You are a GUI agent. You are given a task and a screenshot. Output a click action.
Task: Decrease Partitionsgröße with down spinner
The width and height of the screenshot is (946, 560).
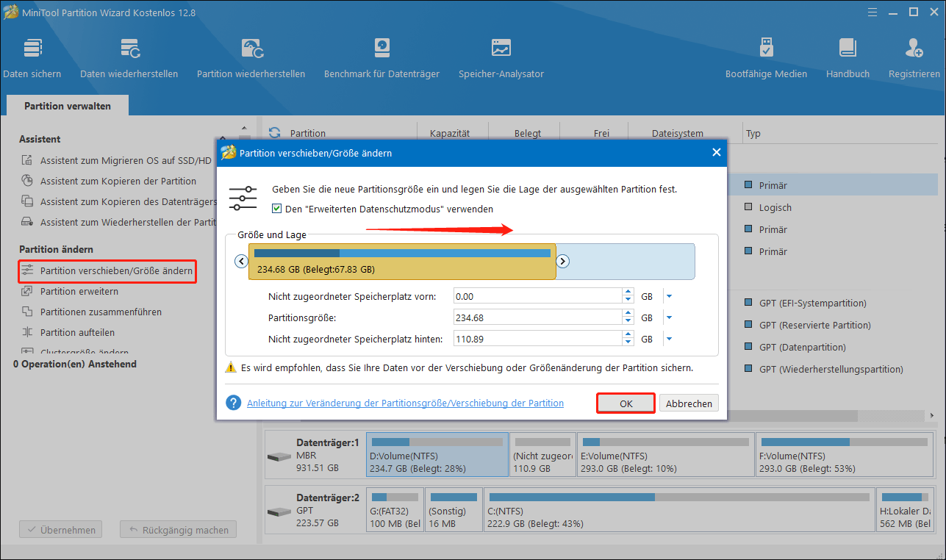(628, 321)
